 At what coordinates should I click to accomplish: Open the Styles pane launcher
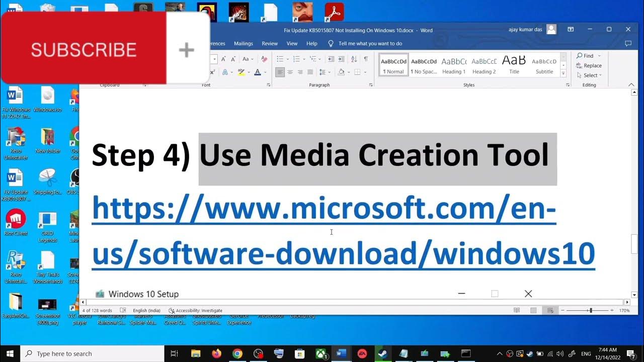(x=568, y=85)
